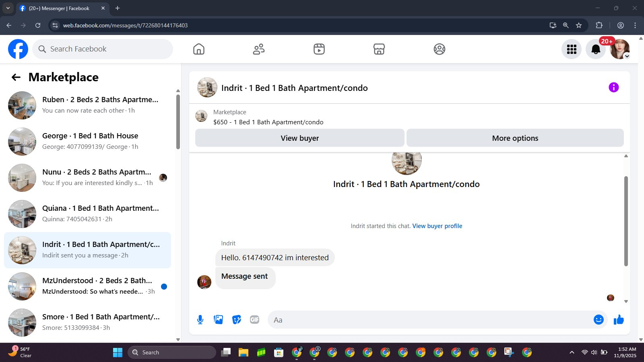Open the Chrome three-dot menu
This screenshot has height=362, width=644.
[635, 25]
